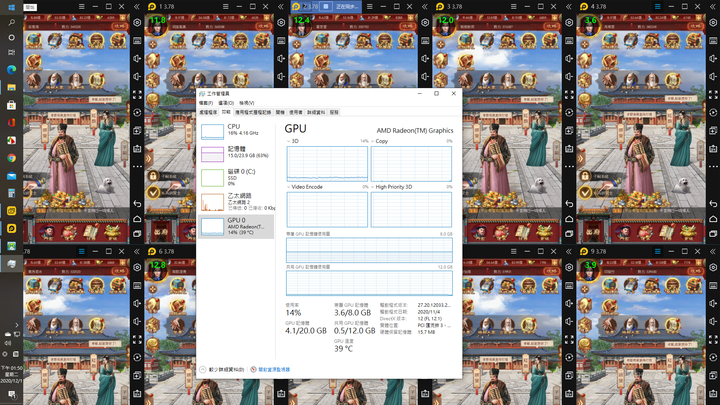Switch to the 處理程序 tab in Task Manager
Screen dimensions: 720x405
coord(208,112)
